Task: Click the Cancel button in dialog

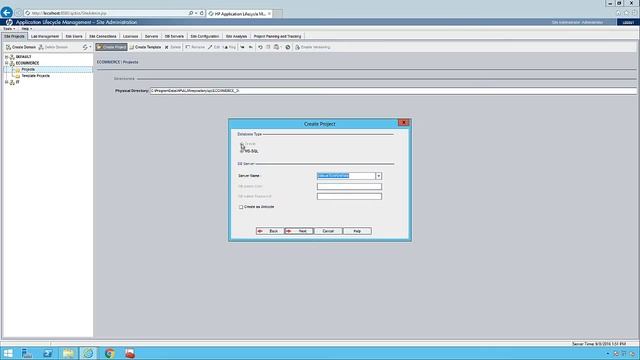Action: 328,231
